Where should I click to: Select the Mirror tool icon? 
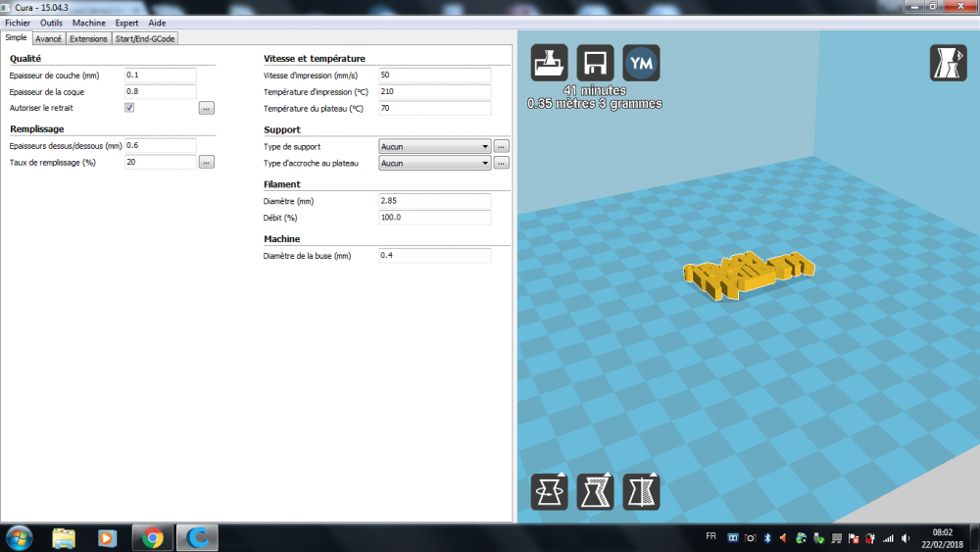click(x=641, y=491)
